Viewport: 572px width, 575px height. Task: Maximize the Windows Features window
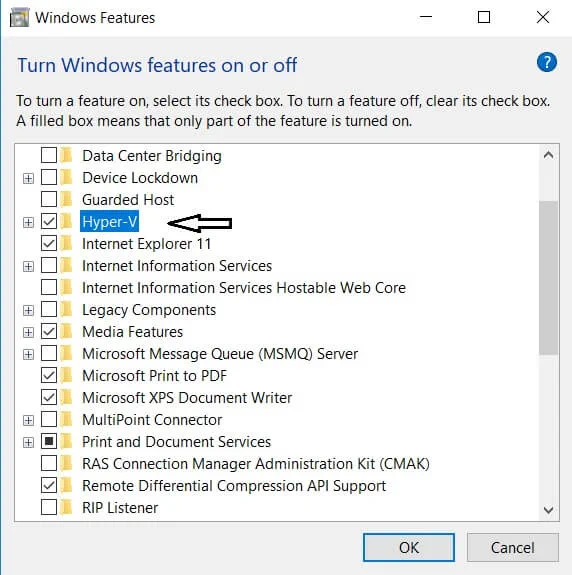tap(484, 17)
